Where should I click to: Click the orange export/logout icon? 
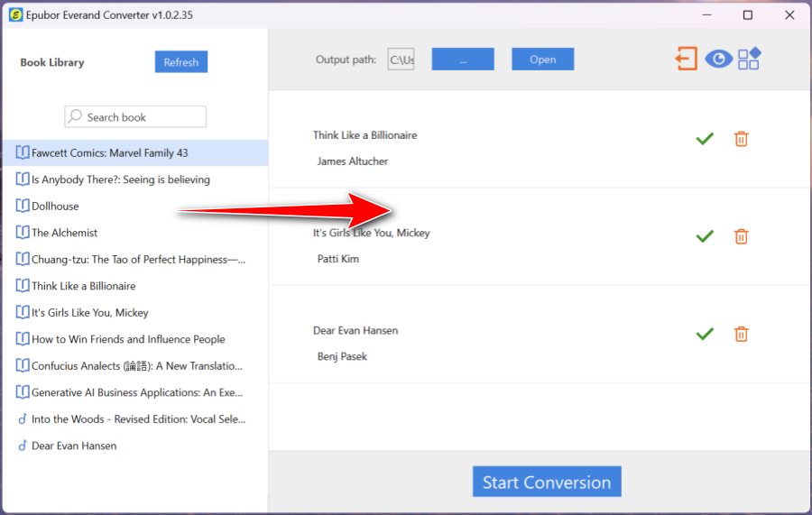click(687, 59)
